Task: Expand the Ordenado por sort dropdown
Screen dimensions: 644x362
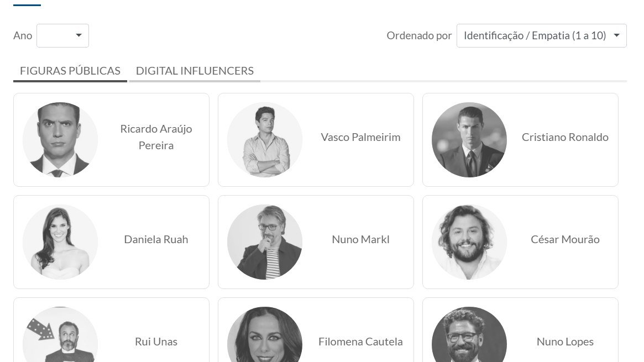Action: click(x=541, y=36)
